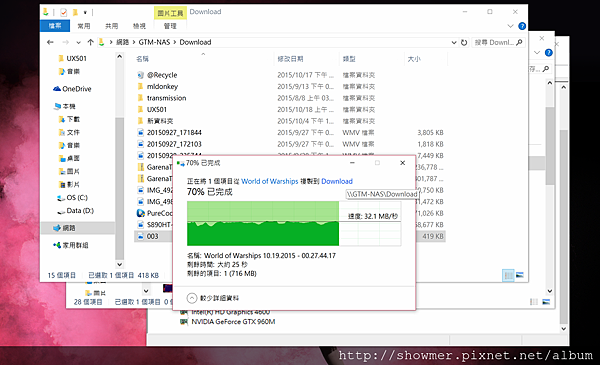Viewport: 600px width, 365px height.
Task: Select This PC in the navigation pane
Action: [x=69, y=106]
